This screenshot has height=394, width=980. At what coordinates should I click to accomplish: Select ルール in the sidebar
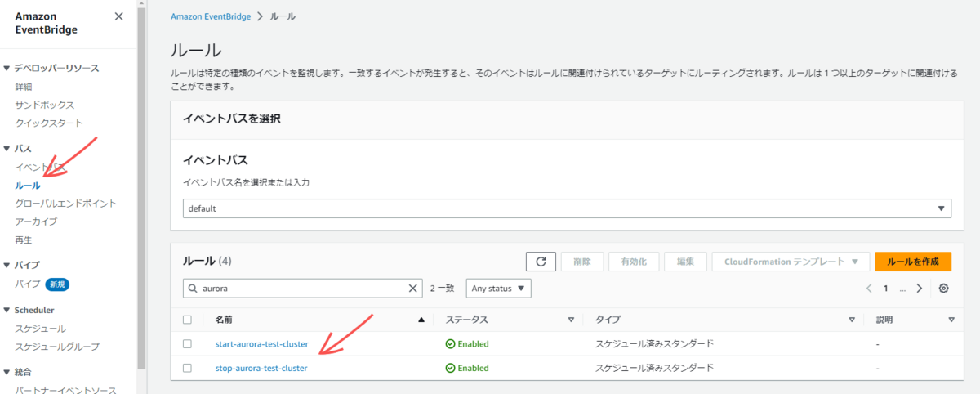tap(28, 186)
